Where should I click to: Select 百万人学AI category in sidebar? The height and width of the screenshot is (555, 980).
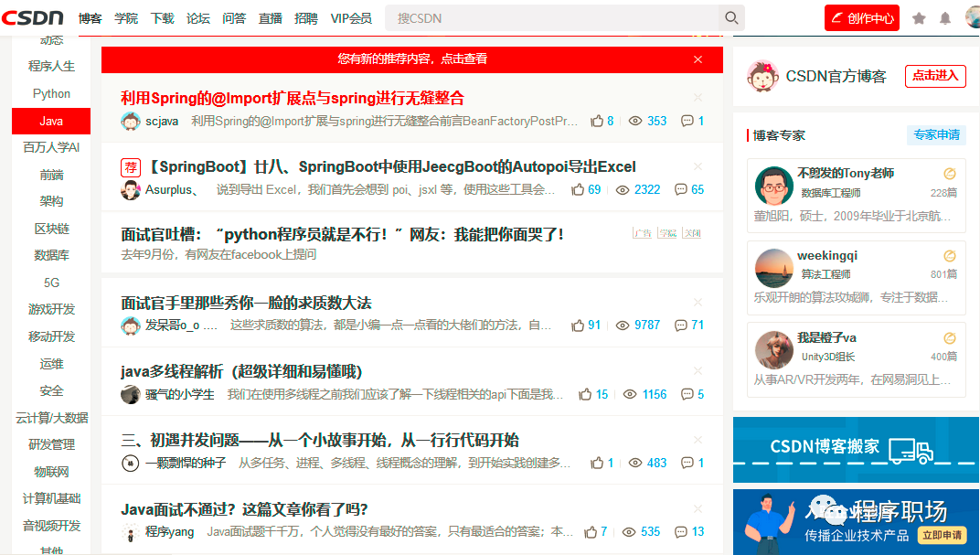(x=51, y=147)
